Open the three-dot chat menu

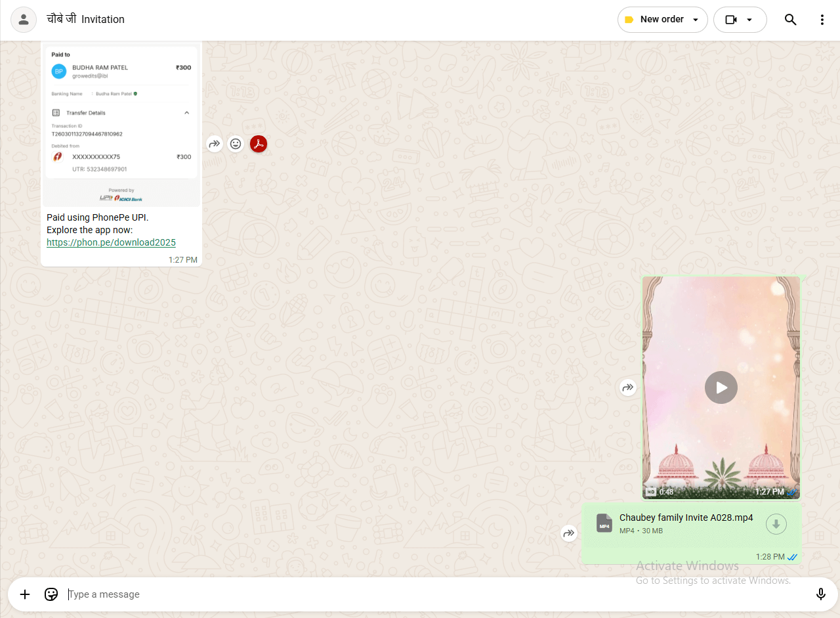click(x=822, y=20)
